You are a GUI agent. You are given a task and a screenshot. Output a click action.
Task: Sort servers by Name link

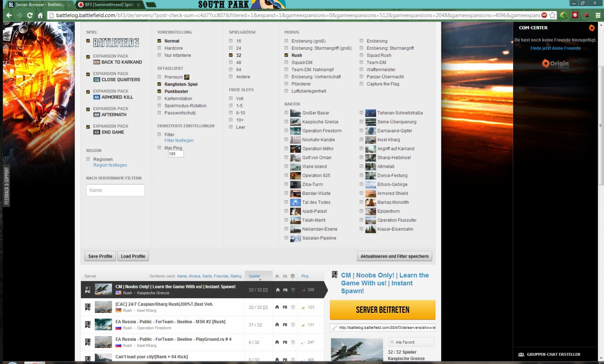182,276
